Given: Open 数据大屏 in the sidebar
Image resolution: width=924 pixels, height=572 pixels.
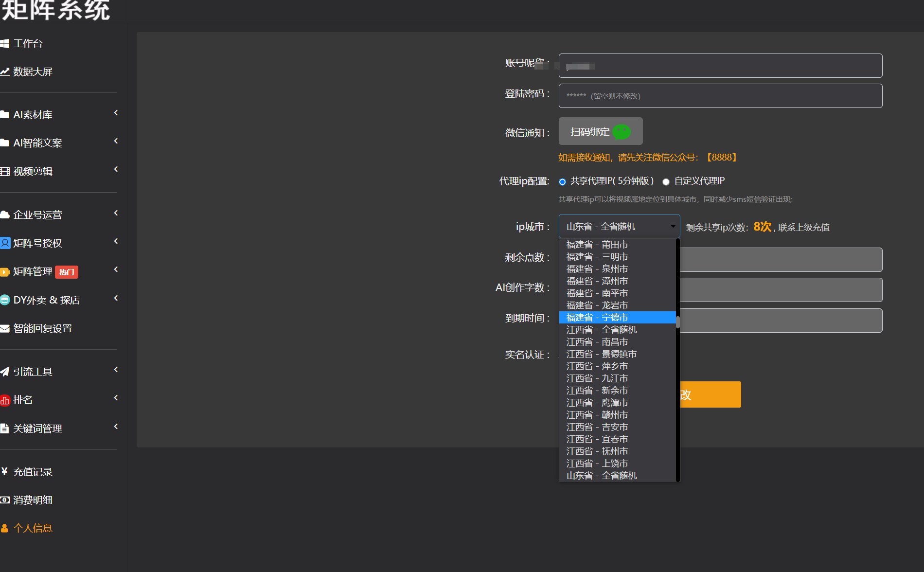Looking at the screenshot, I should [33, 71].
